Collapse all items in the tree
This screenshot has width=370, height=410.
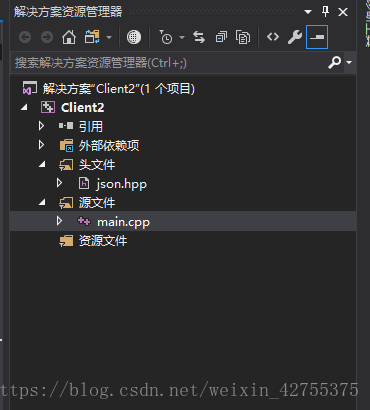coord(221,37)
